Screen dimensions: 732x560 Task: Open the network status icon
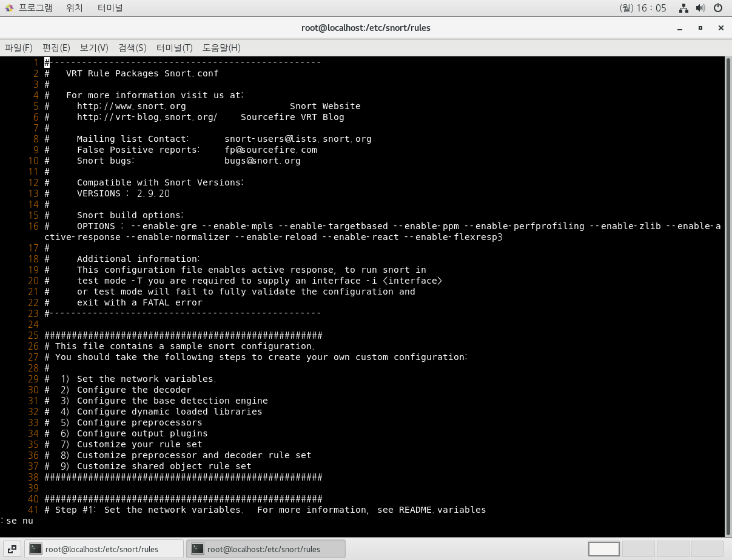tap(684, 8)
